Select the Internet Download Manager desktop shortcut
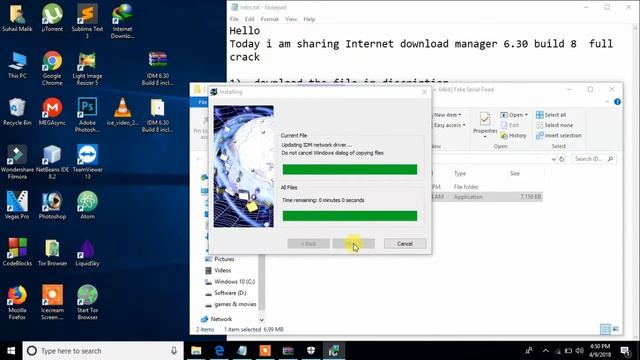Image resolution: width=640 pixels, height=360 pixels. (122, 20)
